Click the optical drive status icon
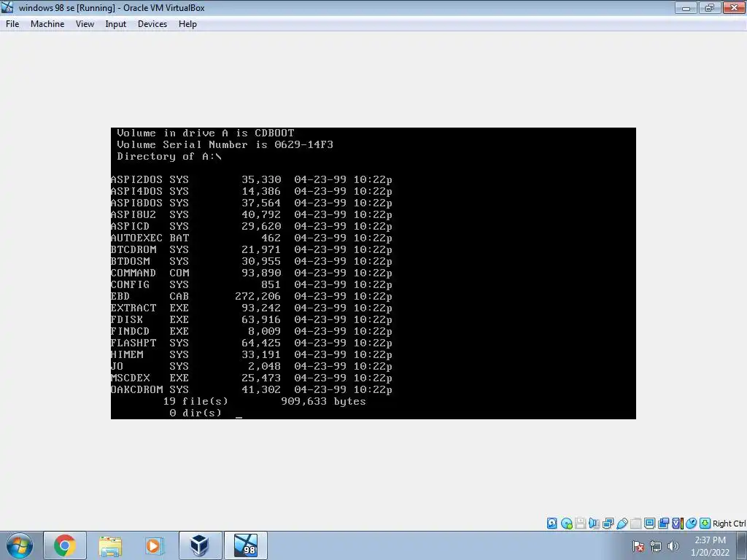 tap(566, 524)
